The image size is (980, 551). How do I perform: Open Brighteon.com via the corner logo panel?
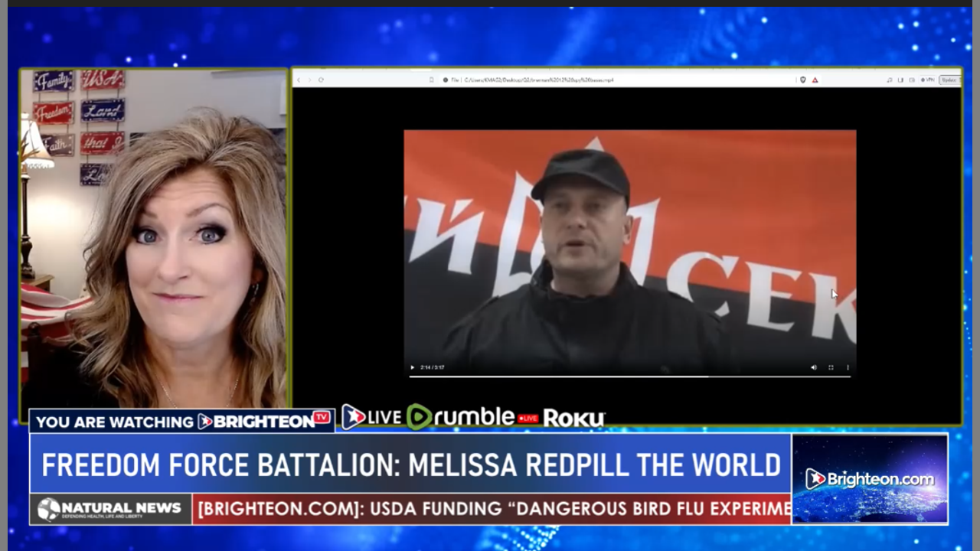(x=870, y=478)
